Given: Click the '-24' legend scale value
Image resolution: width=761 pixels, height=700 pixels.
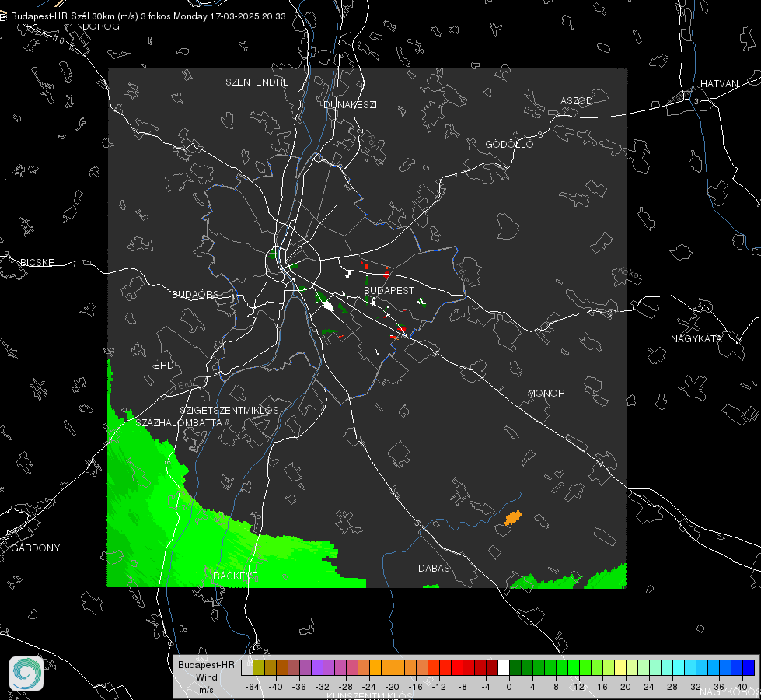Looking at the screenshot, I should pos(369,687).
